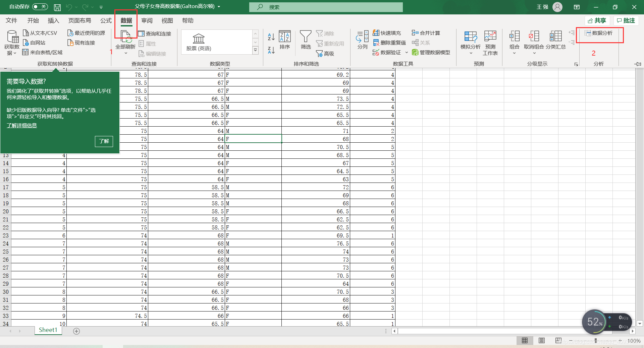
Task: Switch to the 帮助 tab
Action: coord(187,21)
